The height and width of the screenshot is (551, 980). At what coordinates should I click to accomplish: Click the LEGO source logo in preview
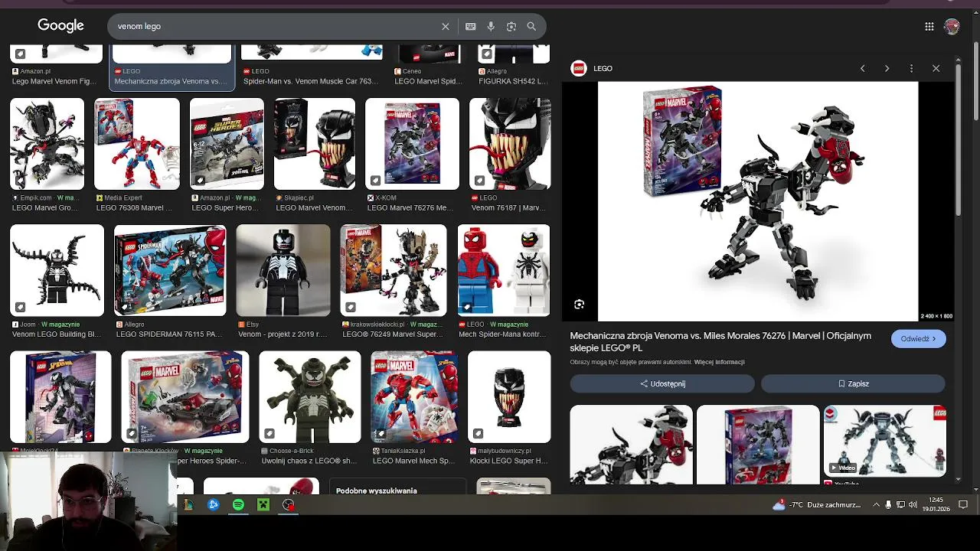point(579,68)
